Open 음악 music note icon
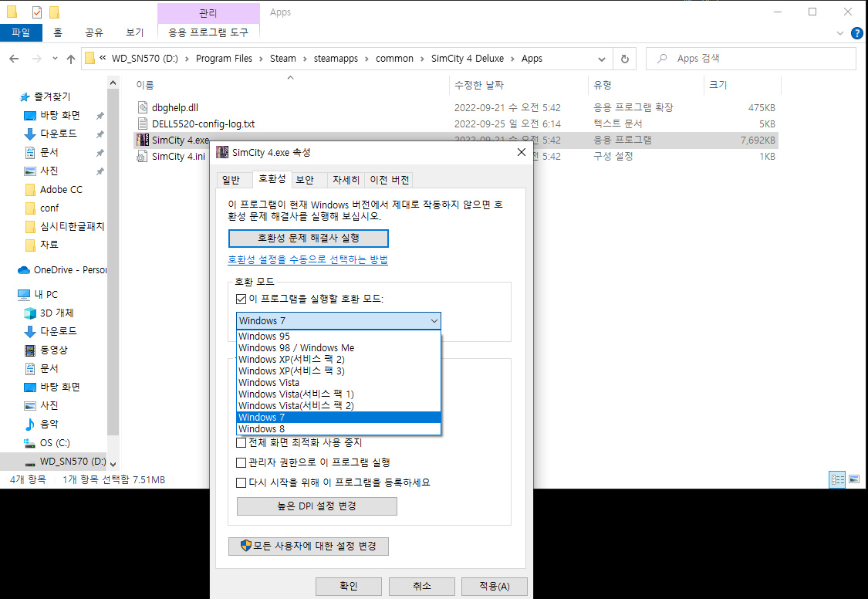 tap(30, 424)
